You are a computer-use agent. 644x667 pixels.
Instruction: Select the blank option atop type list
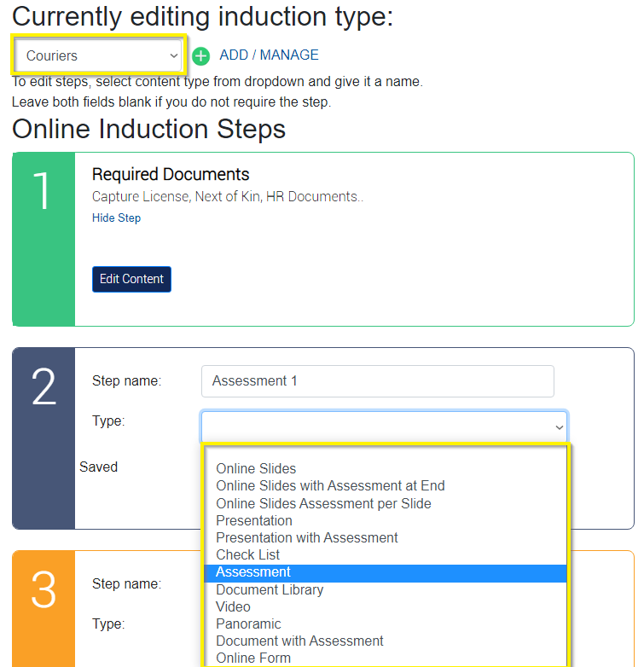coord(385,453)
